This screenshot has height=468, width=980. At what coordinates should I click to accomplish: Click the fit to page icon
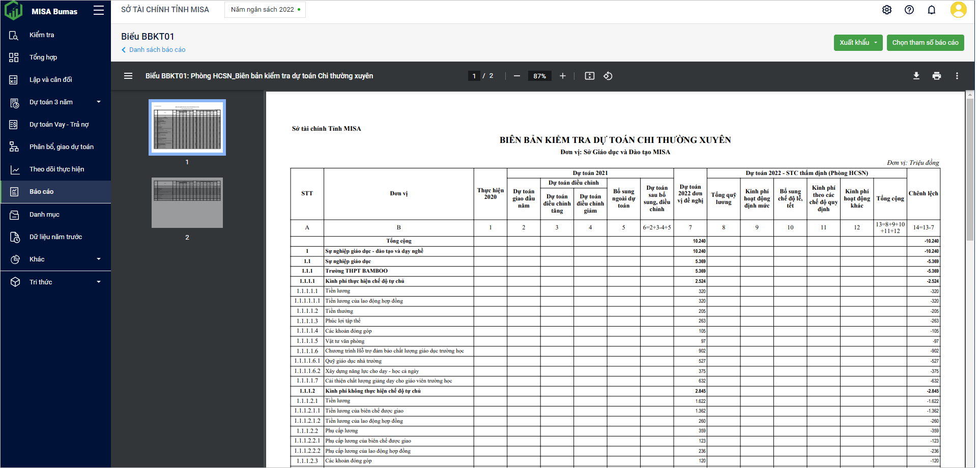coord(589,76)
